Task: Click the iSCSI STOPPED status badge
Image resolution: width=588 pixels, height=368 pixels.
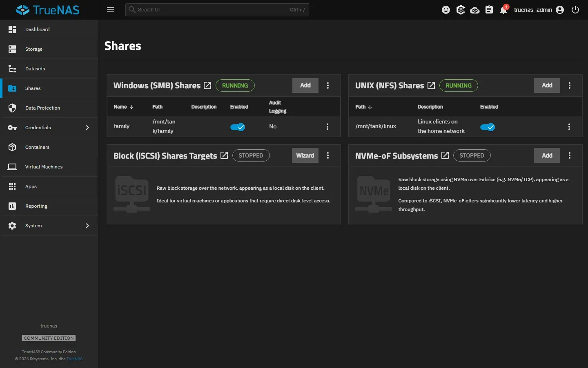Action: pyautogui.click(x=251, y=155)
